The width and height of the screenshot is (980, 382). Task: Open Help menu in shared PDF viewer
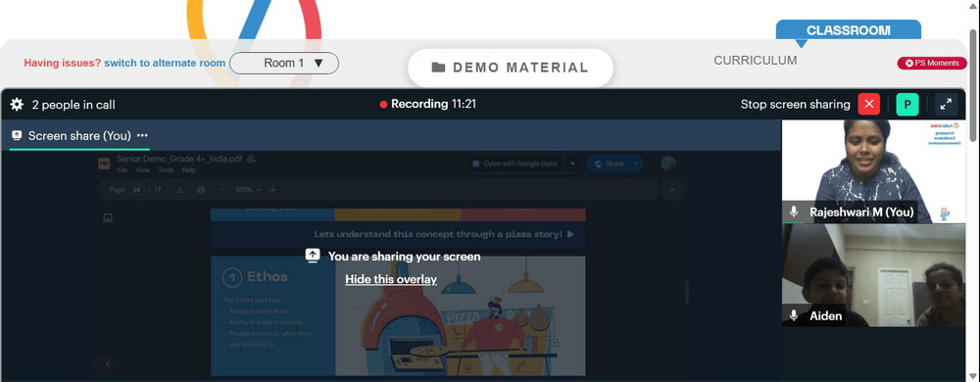(x=189, y=170)
